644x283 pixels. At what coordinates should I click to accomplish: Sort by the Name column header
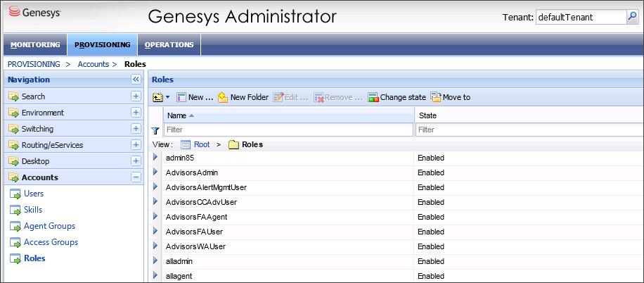tap(289, 115)
